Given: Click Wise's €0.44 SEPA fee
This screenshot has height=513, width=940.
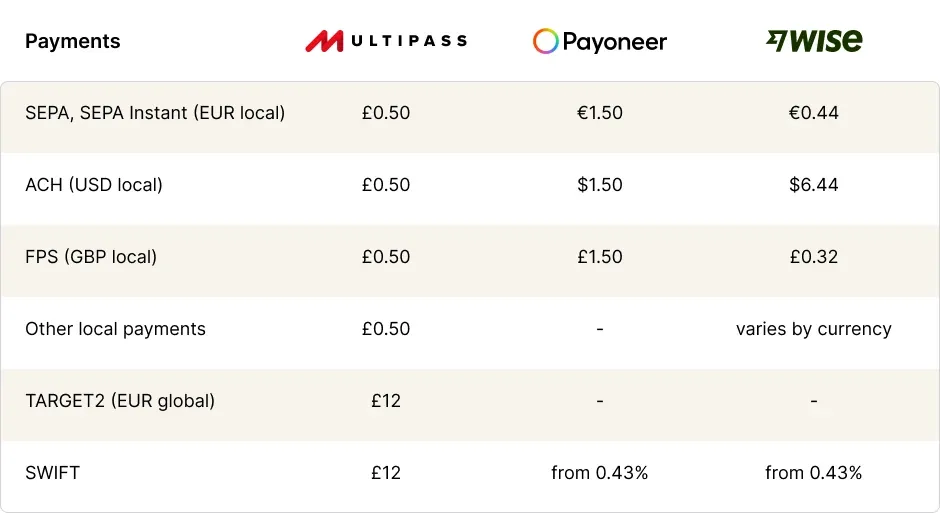Looking at the screenshot, I should tap(814, 113).
